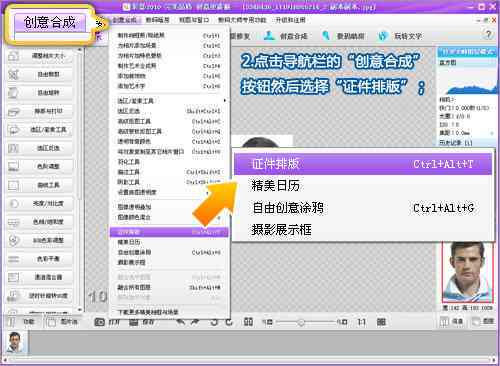Select the 自由旋转 rotate tool
The image size is (500, 366).
coord(39,93)
